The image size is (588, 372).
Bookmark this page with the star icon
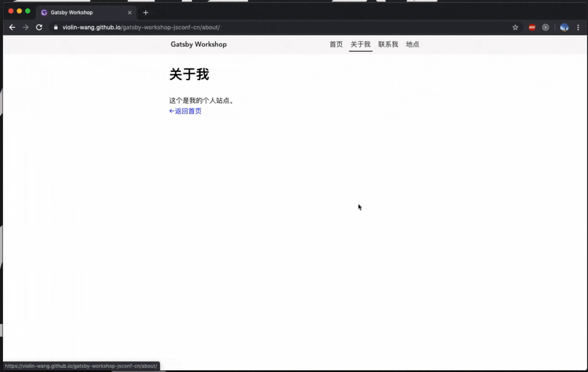point(515,28)
